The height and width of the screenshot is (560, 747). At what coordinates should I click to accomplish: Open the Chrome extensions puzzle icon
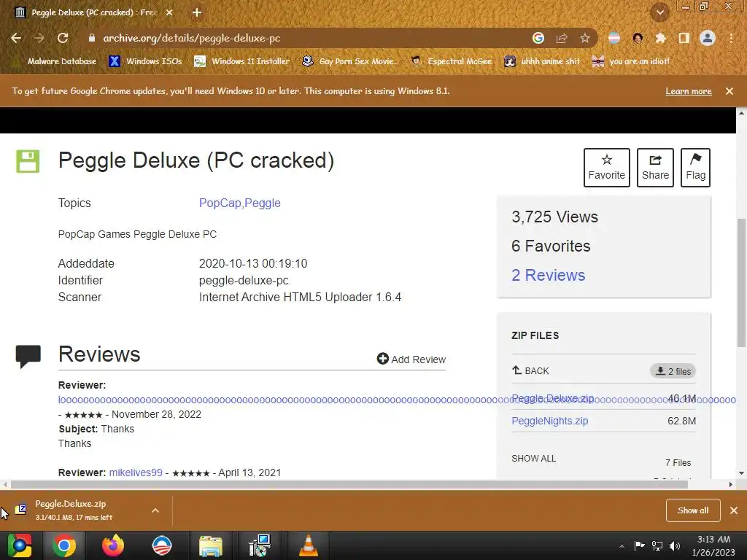[x=661, y=38]
